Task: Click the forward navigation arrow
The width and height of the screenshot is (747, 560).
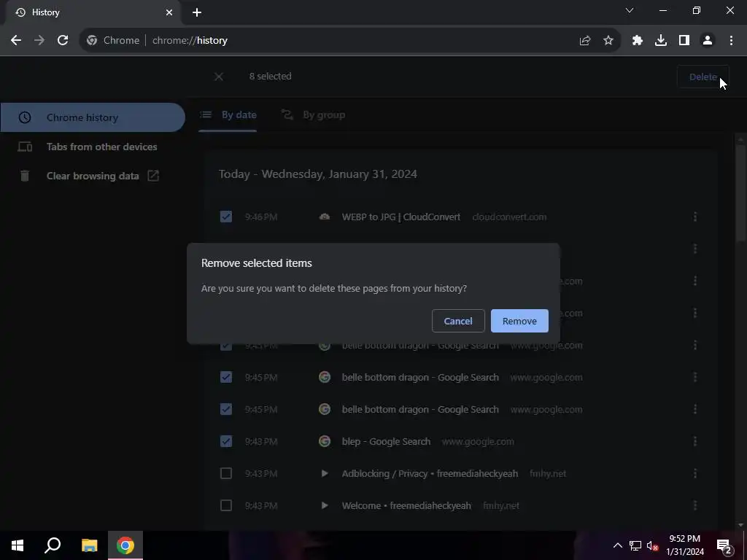Action: pyautogui.click(x=39, y=41)
